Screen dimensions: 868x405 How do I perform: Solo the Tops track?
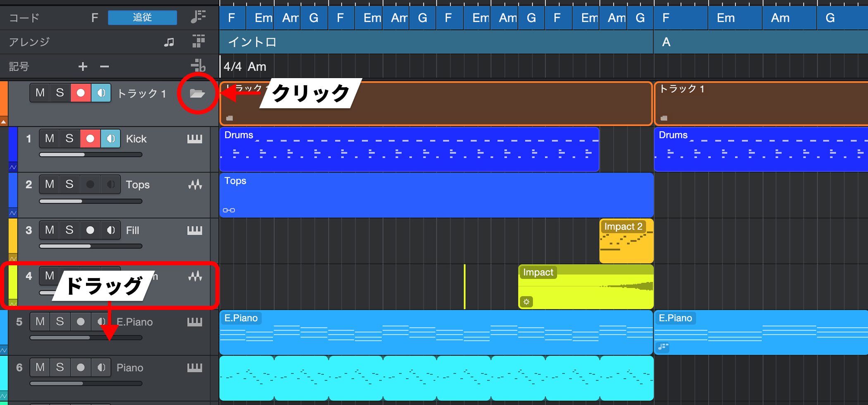click(x=69, y=184)
